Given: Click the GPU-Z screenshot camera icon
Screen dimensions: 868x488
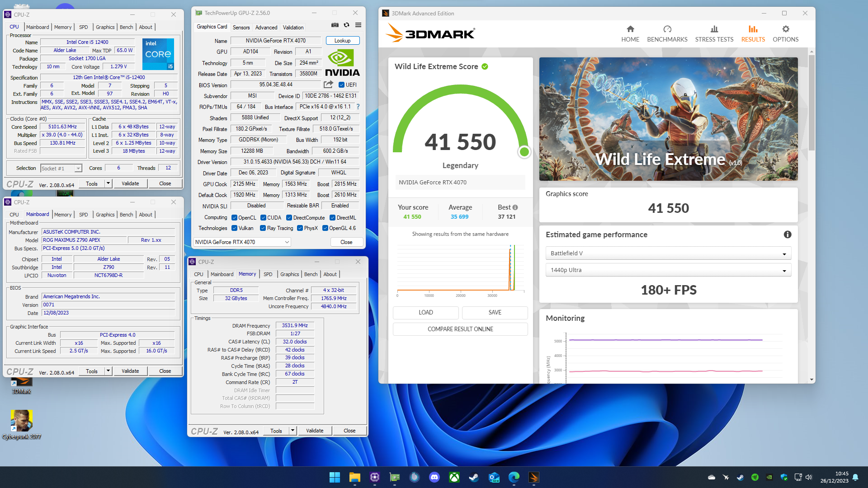Looking at the screenshot, I should click(x=335, y=25).
